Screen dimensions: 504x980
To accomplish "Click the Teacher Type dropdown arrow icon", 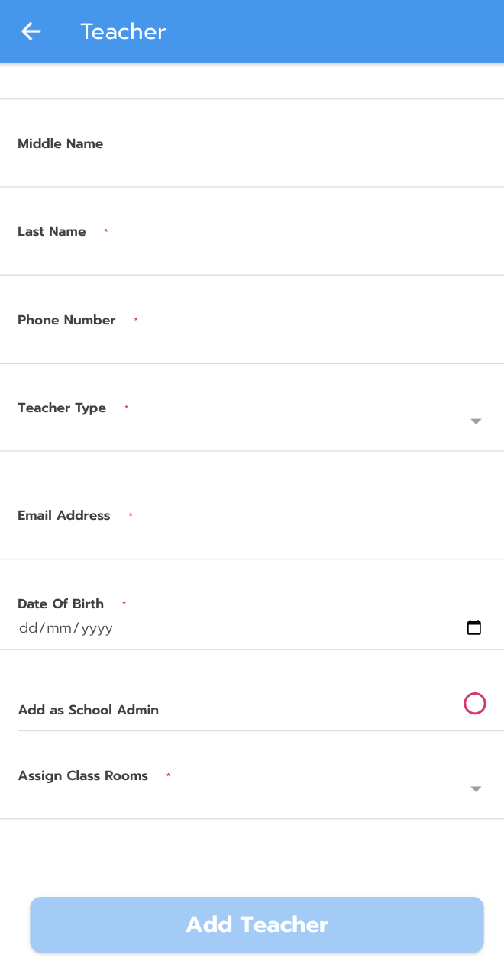I will tap(476, 421).
